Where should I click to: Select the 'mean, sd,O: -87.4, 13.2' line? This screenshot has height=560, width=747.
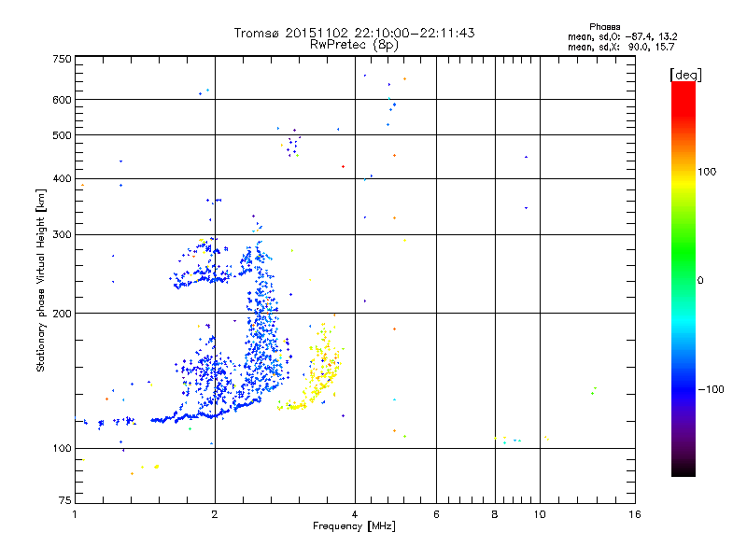coord(623,36)
